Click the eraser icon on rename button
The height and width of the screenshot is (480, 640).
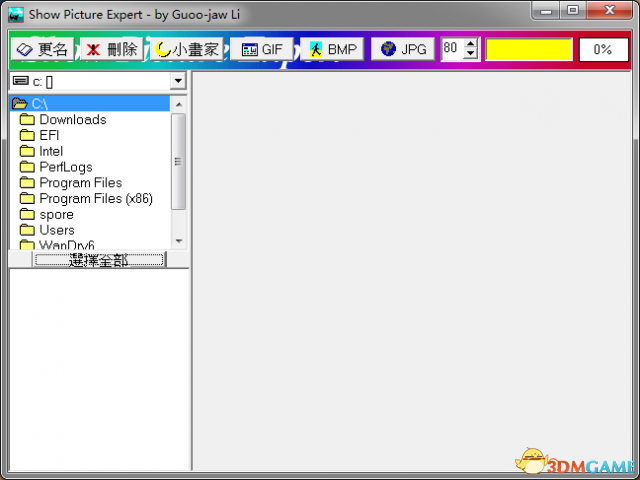point(24,50)
